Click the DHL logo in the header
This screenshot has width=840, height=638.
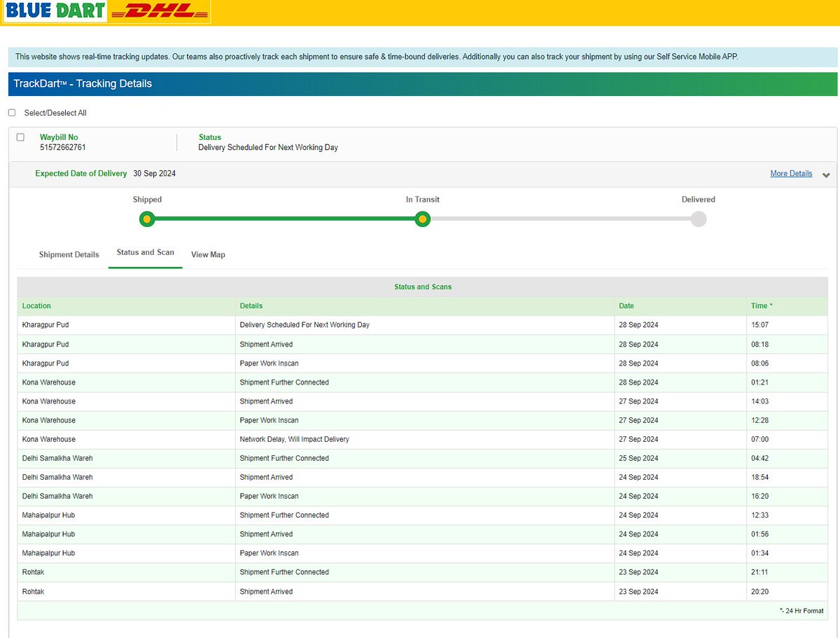[159, 12]
